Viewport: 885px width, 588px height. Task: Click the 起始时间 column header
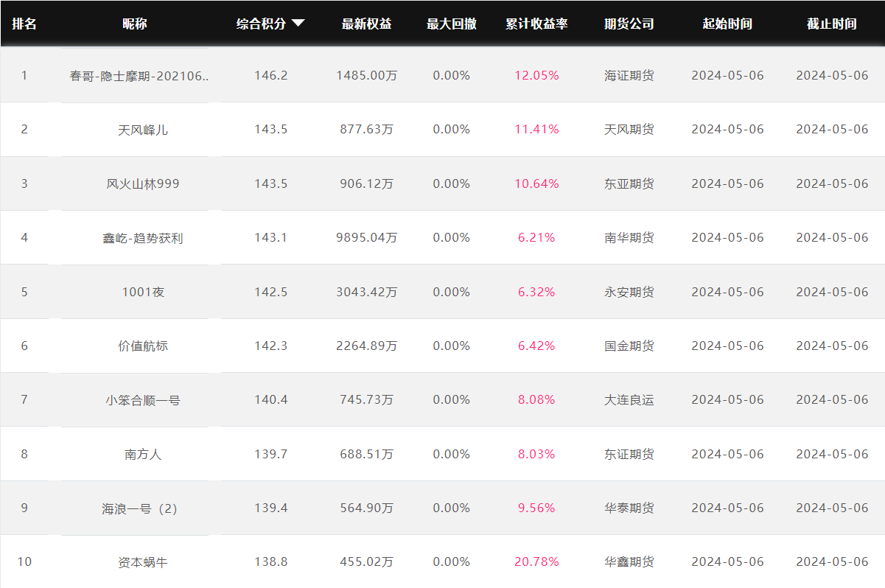click(x=727, y=24)
